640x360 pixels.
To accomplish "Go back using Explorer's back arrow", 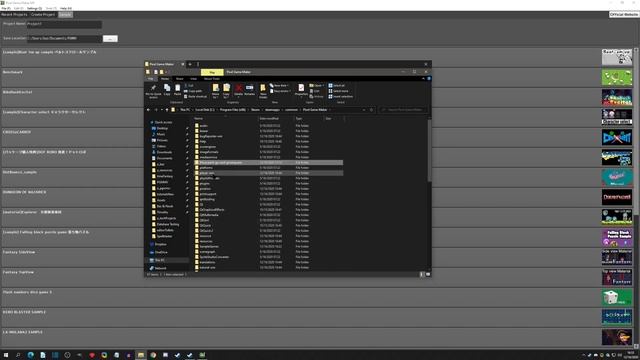I will [148, 110].
